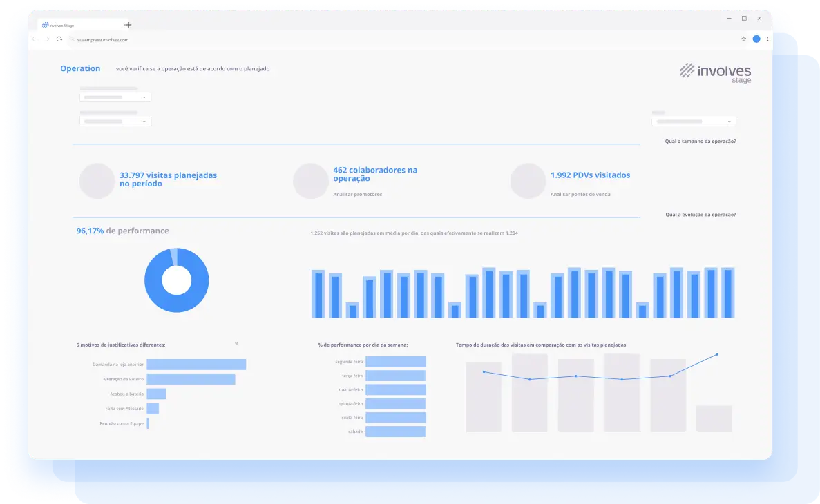Click terça-feira performance bar
The image size is (820, 504).
point(395,376)
